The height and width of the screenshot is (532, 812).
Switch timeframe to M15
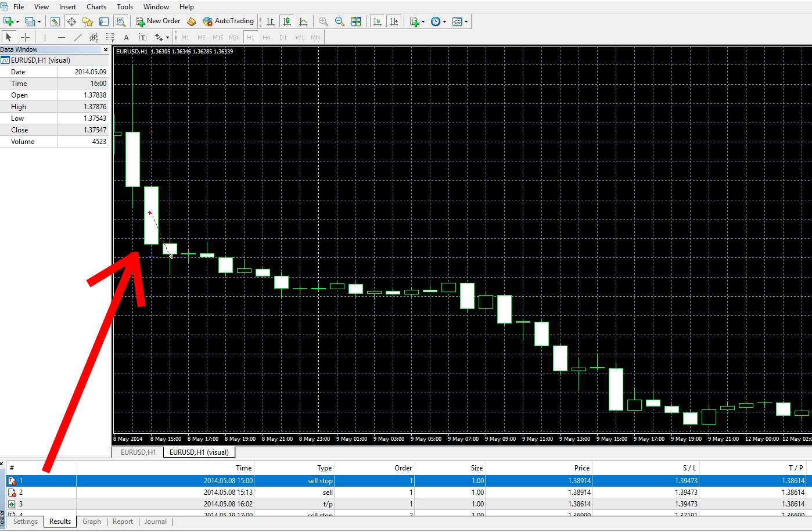coord(218,37)
